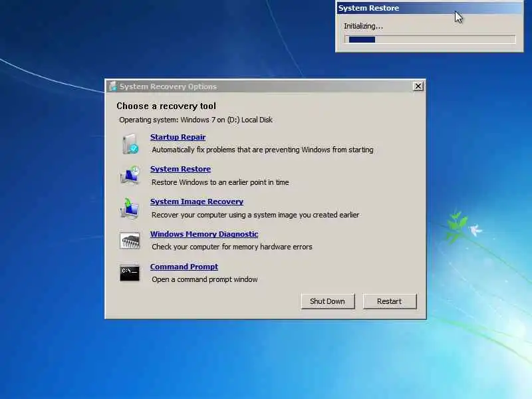Click the 'Operating system: Windows 7' text

pos(196,120)
